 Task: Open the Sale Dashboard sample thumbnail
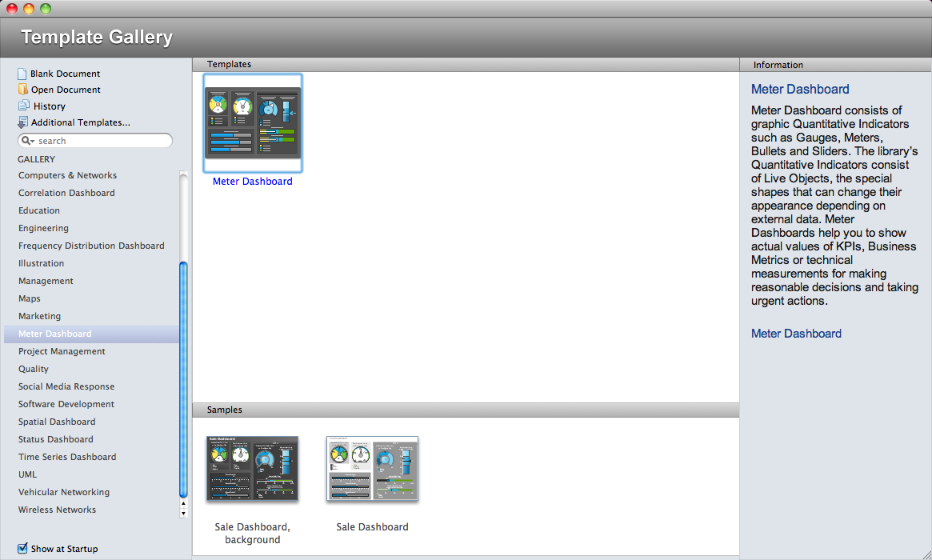[x=372, y=469]
